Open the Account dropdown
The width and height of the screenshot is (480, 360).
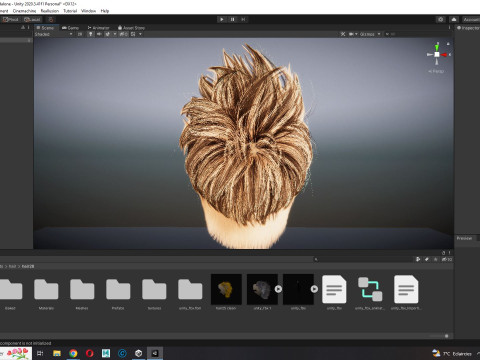[471, 19]
